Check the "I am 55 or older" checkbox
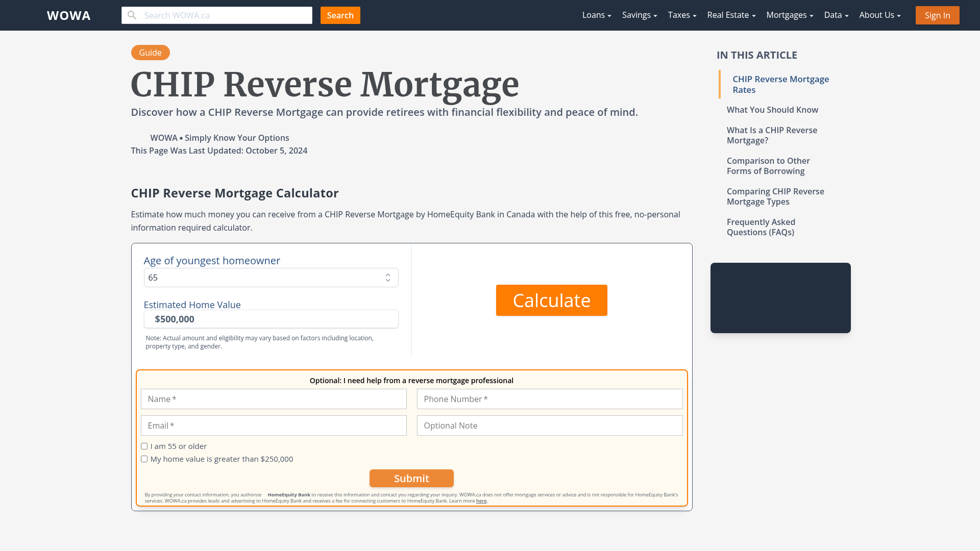This screenshot has height=551, width=980. pos(144,446)
